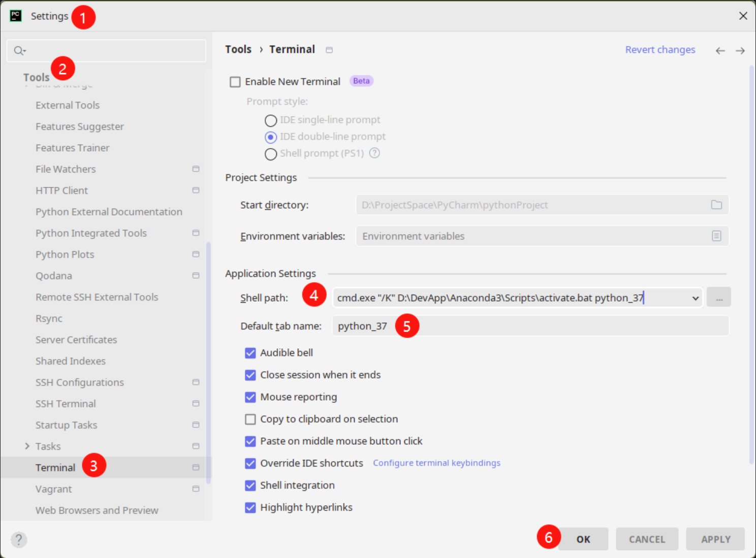Enable New Terminal checkbox
The image size is (756, 558).
point(235,82)
